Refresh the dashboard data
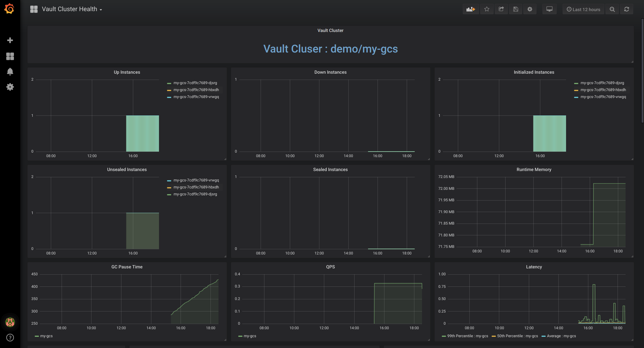This screenshot has width=644, height=348. 627,9
